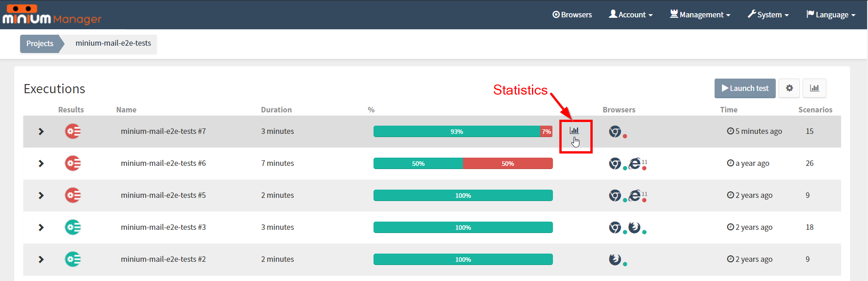Click Internet Explorer 11 browser icon in execution #5
This screenshot has width=868, height=281.
pyautogui.click(x=635, y=195)
